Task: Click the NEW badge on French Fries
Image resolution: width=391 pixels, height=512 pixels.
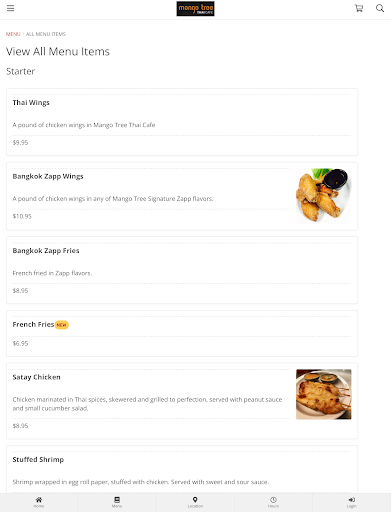Action: pyautogui.click(x=62, y=325)
